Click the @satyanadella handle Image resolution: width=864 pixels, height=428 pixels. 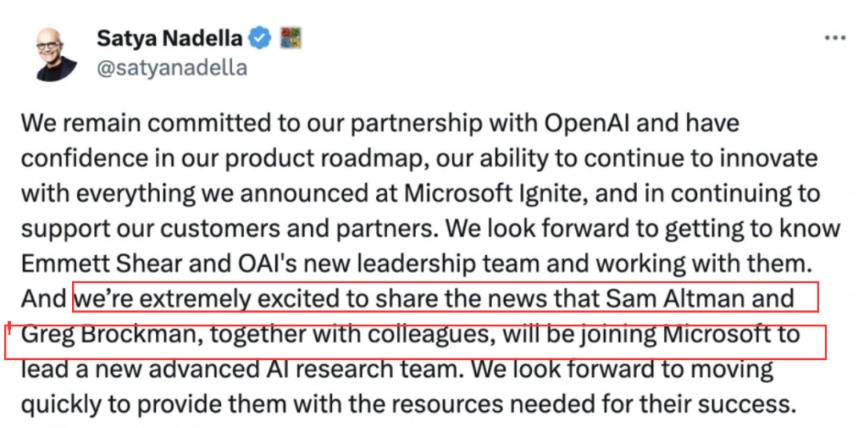point(172,68)
